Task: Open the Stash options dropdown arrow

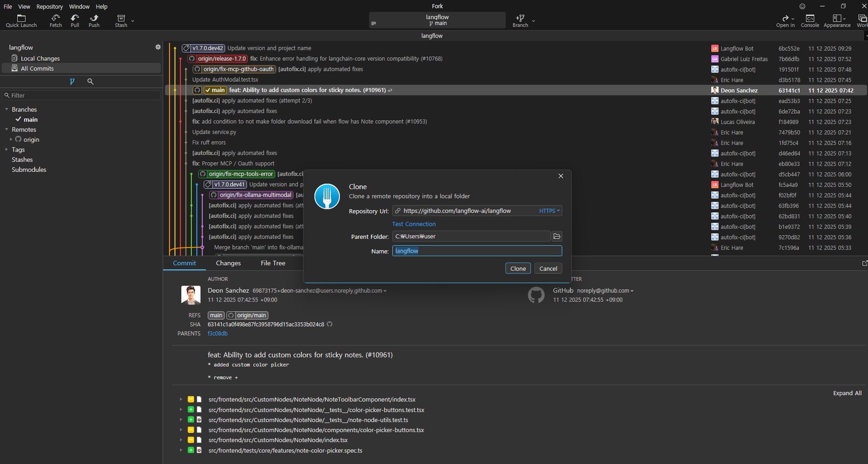Action: (x=133, y=21)
